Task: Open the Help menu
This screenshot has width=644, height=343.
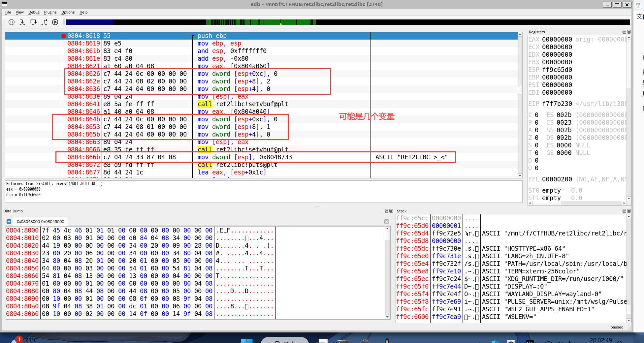Action: point(83,12)
